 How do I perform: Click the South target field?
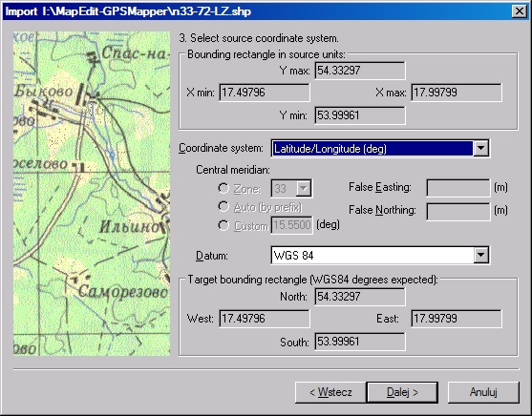point(360,342)
